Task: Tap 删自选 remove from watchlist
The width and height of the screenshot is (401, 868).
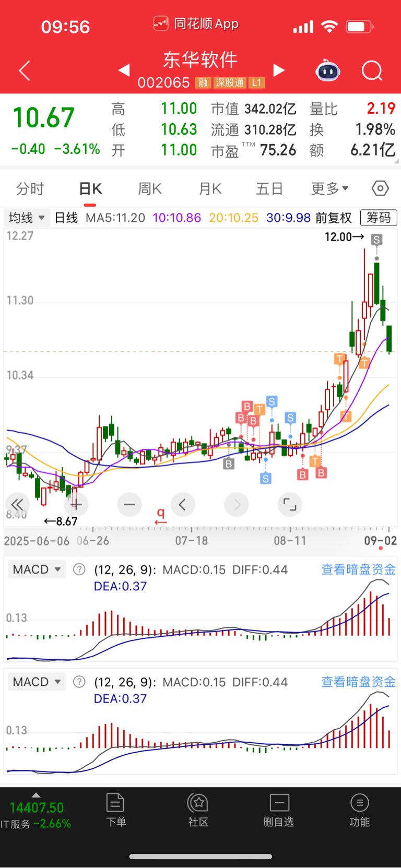Action: [x=279, y=810]
